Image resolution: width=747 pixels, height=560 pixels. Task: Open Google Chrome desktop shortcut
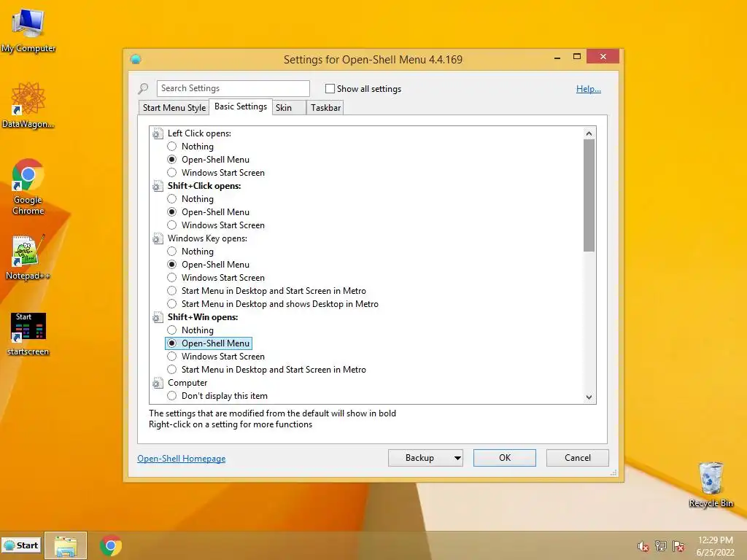tap(28, 187)
